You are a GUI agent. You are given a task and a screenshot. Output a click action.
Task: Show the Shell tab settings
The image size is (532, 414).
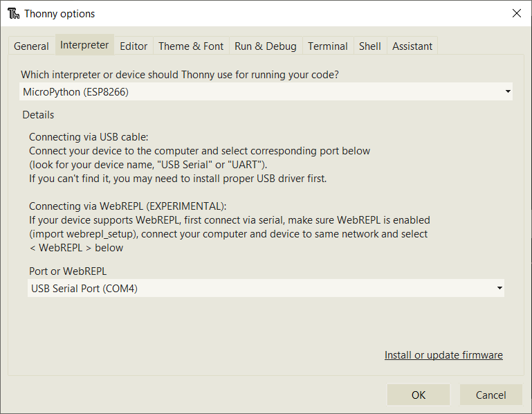click(370, 46)
